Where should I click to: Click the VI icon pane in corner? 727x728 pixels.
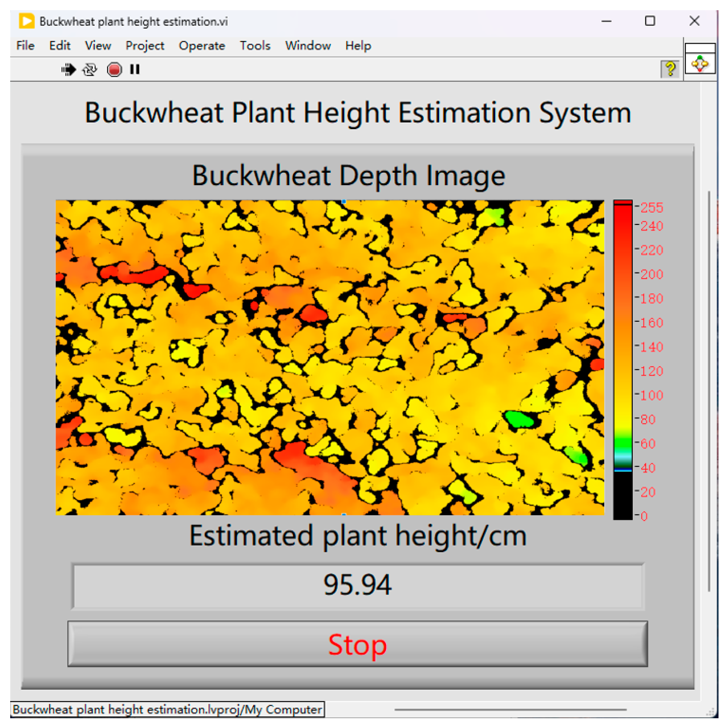699,64
